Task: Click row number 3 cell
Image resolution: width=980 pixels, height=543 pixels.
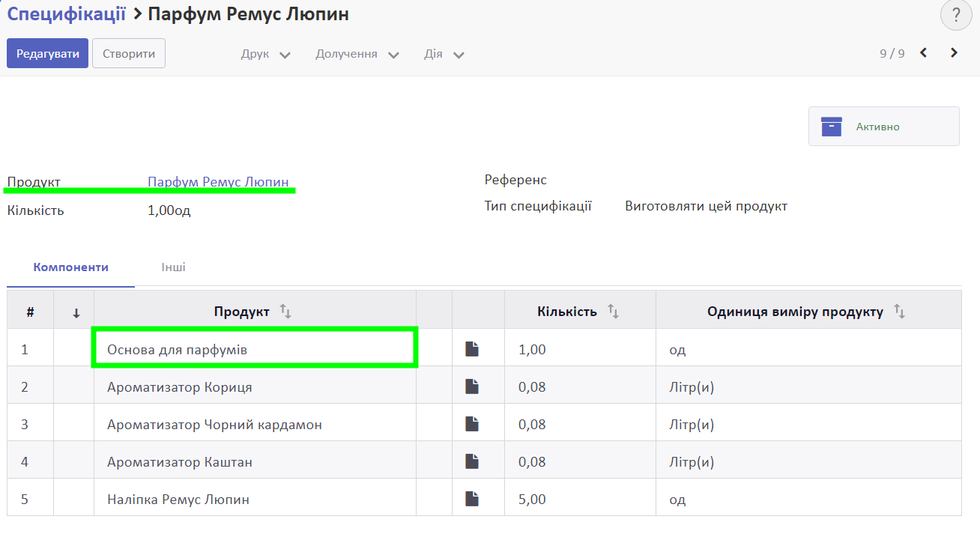Action: click(x=25, y=425)
